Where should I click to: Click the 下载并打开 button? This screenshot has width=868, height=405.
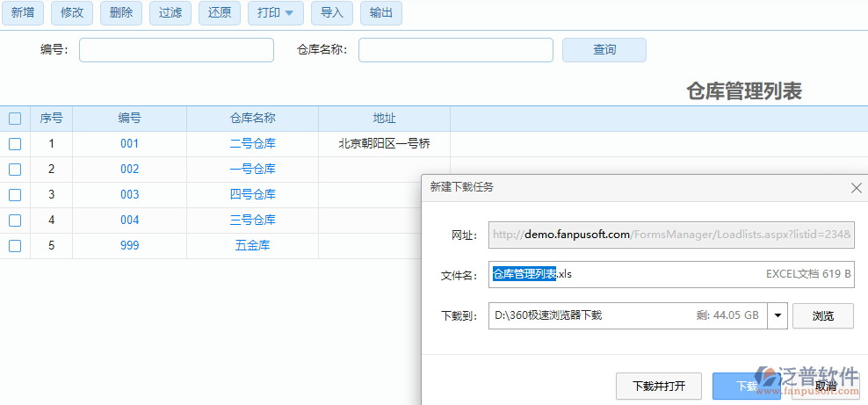click(659, 386)
